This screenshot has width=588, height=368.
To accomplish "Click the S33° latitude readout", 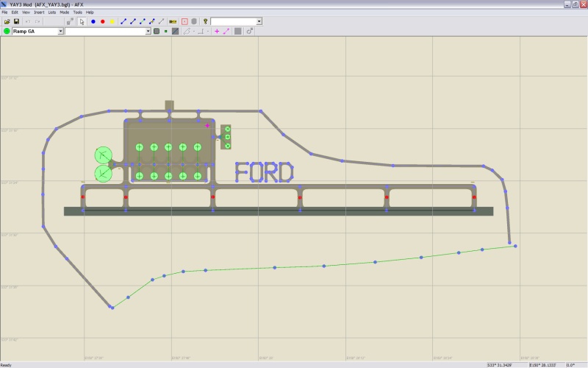I will click(x=501, y=365).
